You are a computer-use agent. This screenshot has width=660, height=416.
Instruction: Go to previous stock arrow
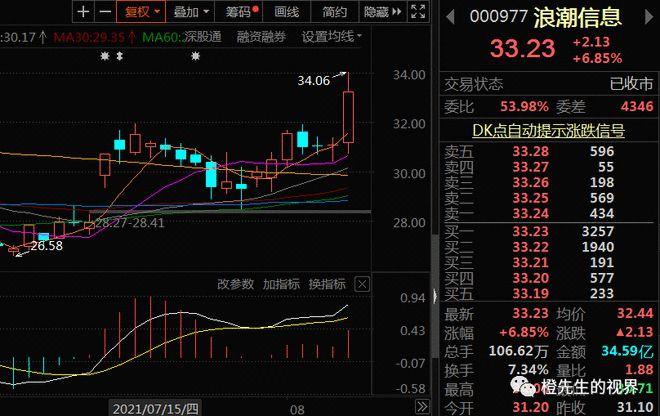[x=450, y=17]
